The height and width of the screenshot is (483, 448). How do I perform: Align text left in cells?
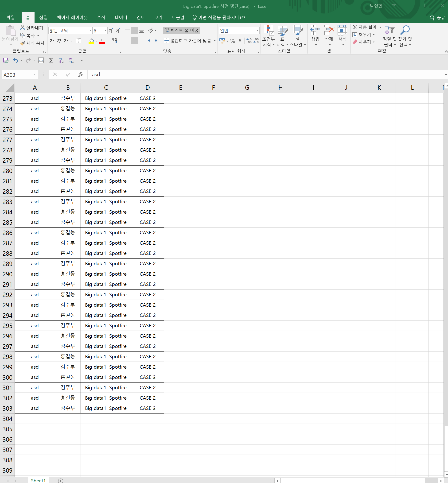tap(127, 41)
